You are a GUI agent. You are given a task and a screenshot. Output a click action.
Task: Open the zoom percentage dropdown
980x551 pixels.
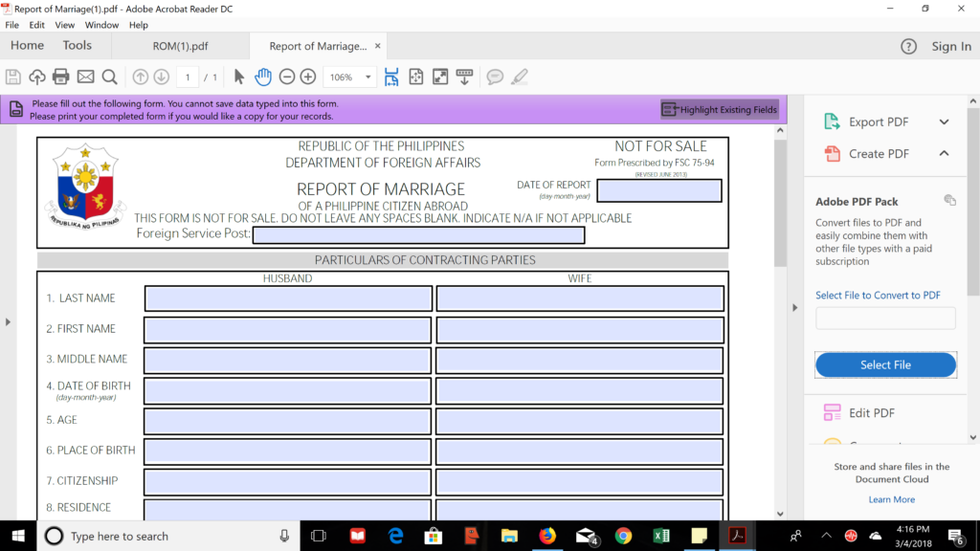pyautogui.click(x=368, y=77)
